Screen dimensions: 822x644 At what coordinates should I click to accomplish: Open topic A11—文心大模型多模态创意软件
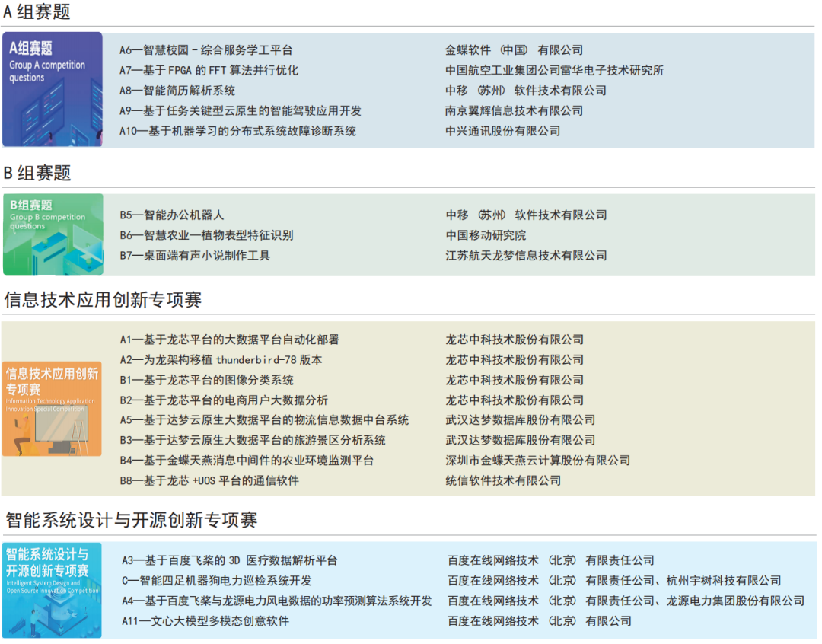tap(205, 621)
